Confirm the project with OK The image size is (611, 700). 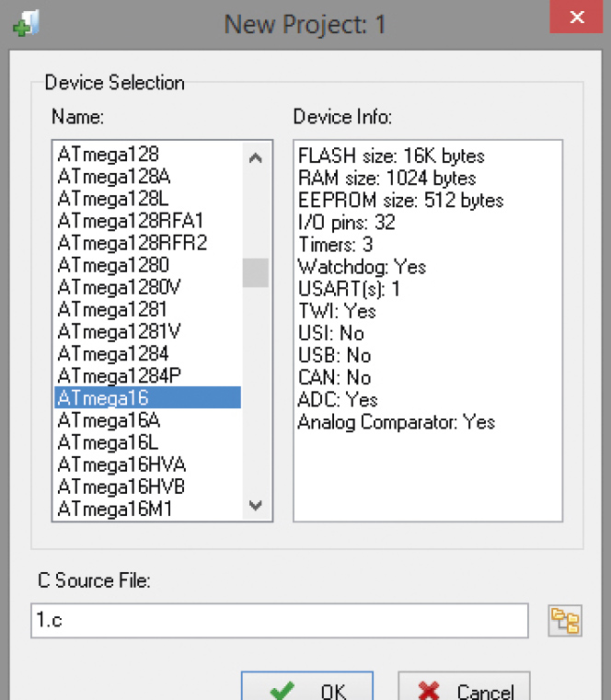[x=307, y=686]
